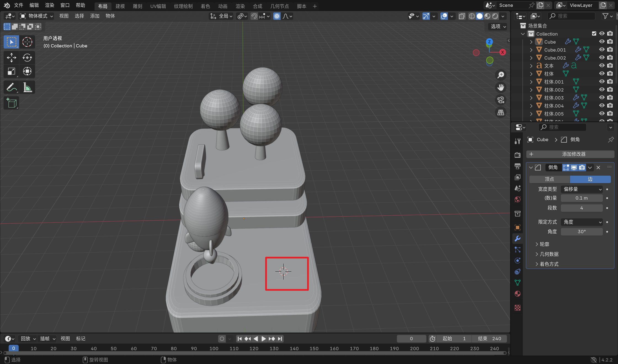Hide Cube.001 using its eye icon

click(x=602, y=50)
